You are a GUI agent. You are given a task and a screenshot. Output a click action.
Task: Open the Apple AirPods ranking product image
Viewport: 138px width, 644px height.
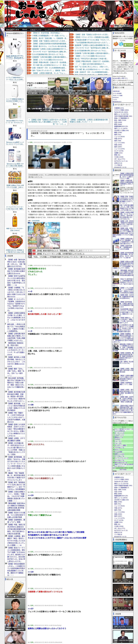coord(15,48)
